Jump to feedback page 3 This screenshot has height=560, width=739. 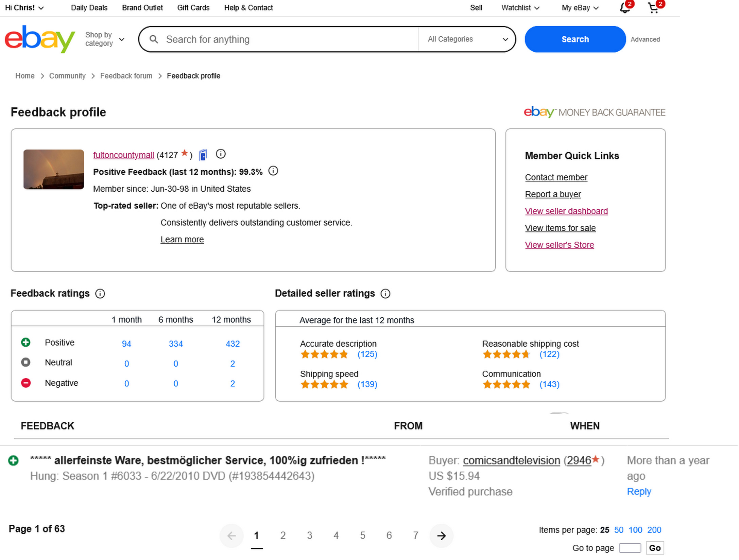click(x=309, y=536)
